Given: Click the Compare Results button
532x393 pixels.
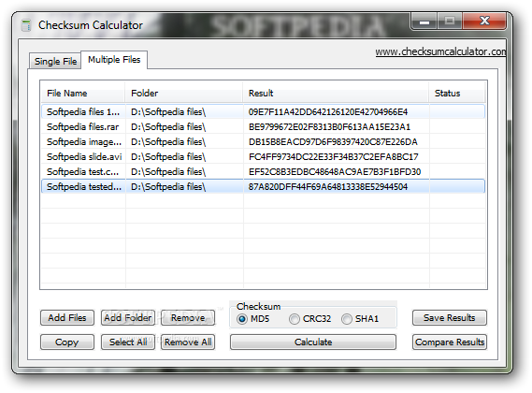Looking at the screenshot, I should pyautogui.click(x=450, y=342).
